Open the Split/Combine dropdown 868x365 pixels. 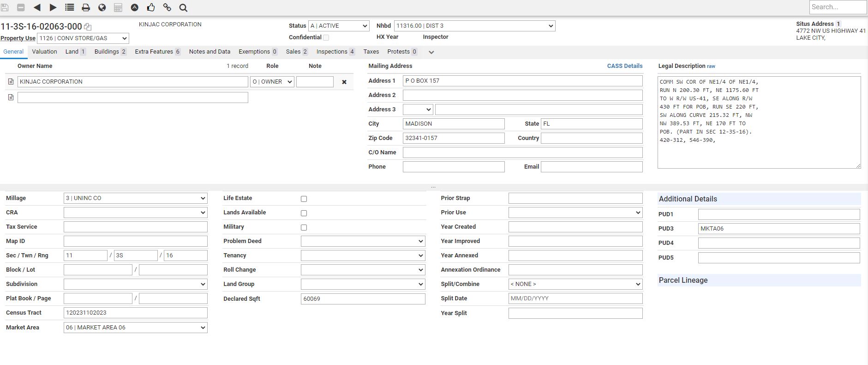(575, 284)
